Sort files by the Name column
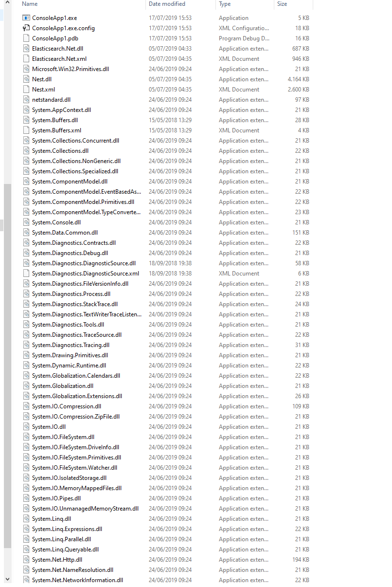Screen dimensions: 392x587 [x=30, y=4]
